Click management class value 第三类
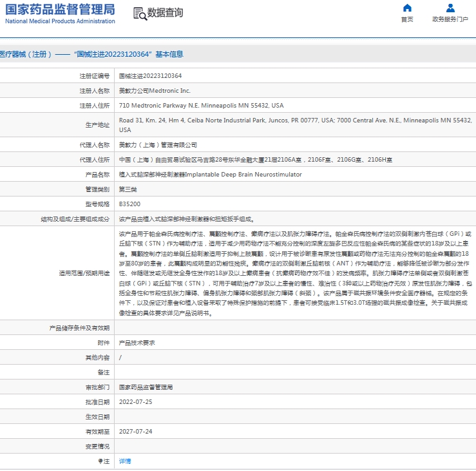This screenshot has width=476, height=471. tap(128, 189)
